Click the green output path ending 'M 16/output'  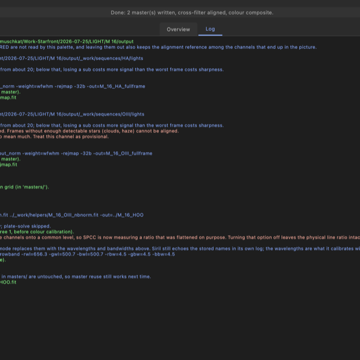[x=67, y=42]
